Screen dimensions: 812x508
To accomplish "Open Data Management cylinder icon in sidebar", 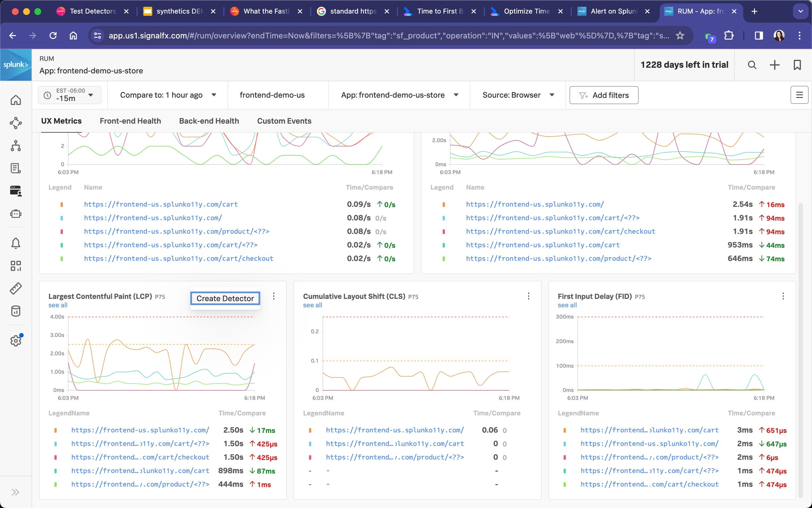I will pyautogui.click(x=16, y=311).
